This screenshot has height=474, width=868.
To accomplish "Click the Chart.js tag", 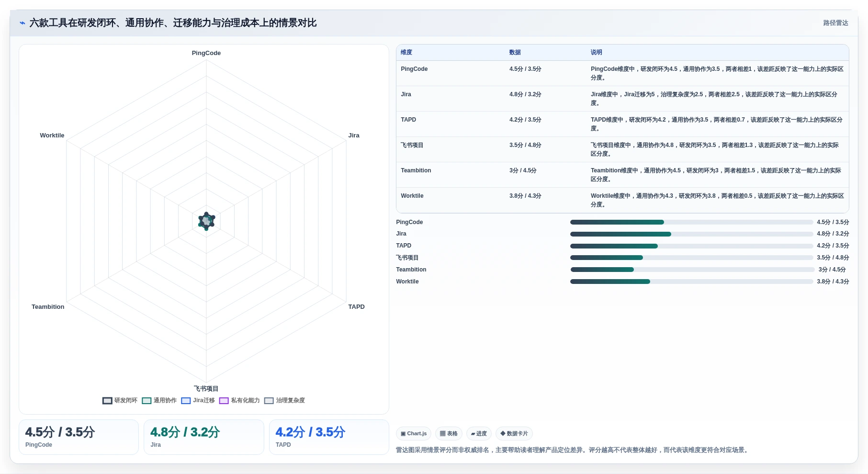I will (414, 434).
